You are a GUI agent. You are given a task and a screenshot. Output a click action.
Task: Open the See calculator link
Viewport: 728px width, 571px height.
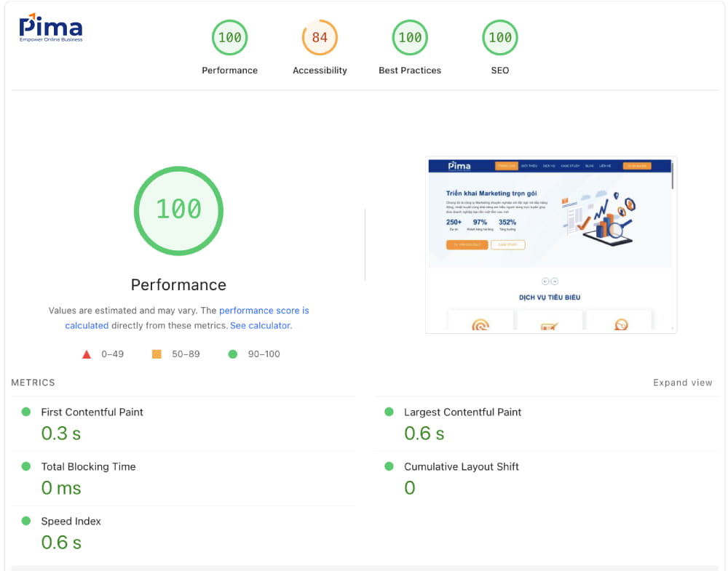tap(260, 325)
